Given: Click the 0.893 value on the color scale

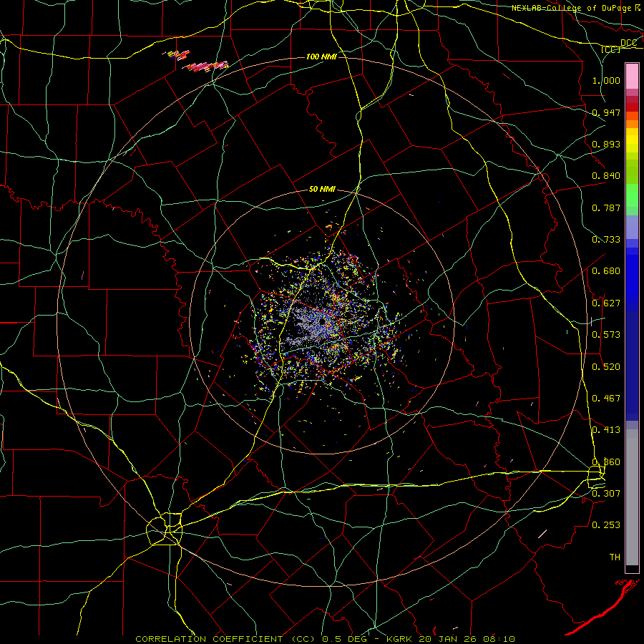Looking at the screenshot, I should click(x=606, y=144).
